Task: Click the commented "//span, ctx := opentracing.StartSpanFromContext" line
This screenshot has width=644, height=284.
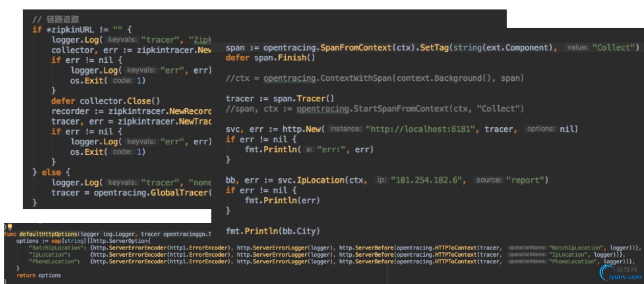Action: coord(375,109)
